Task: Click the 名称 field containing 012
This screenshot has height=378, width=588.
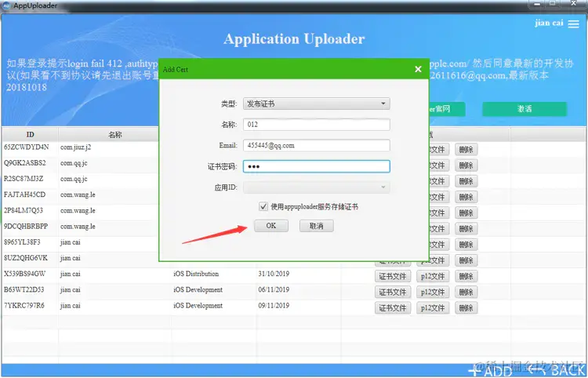Action: pos(317,125)
